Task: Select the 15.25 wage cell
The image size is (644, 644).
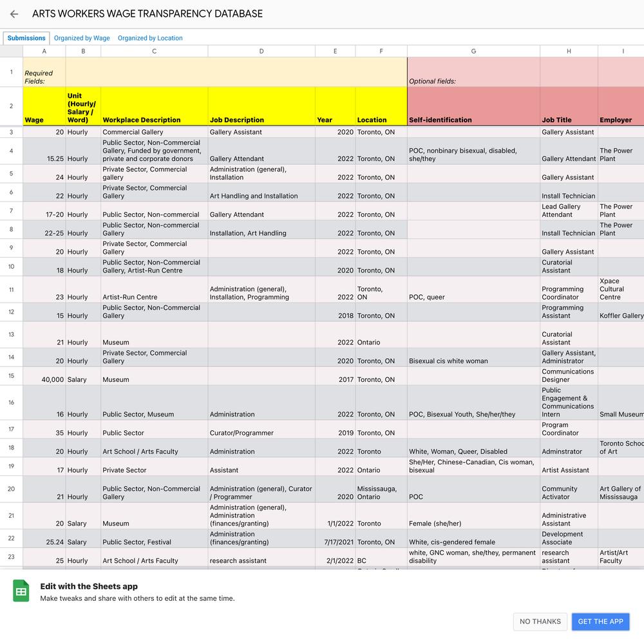Action: click(x=44, y=151)
